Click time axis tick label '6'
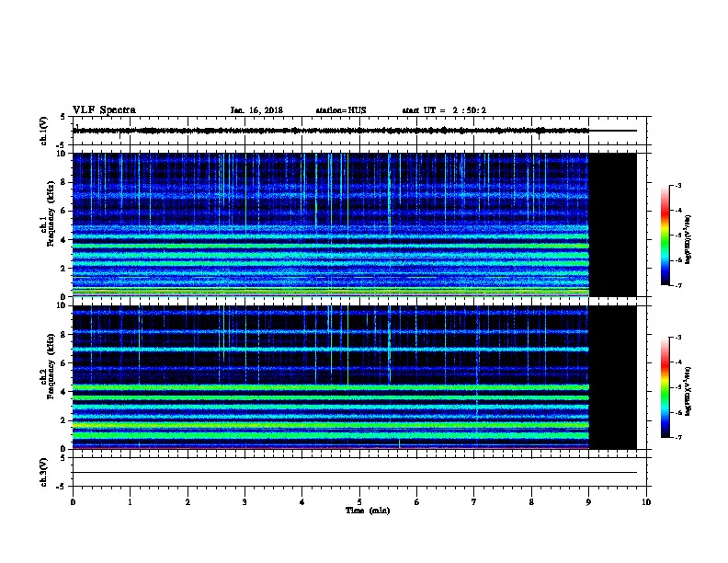This screenshot has width=728, height=563. point(417,501)
